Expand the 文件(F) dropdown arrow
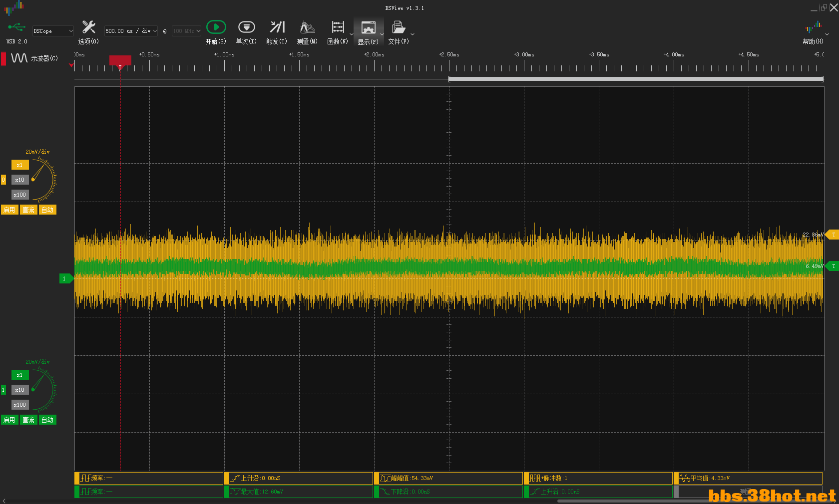The width and height of the screenshot is (839, 504). [x=413, y=34]
